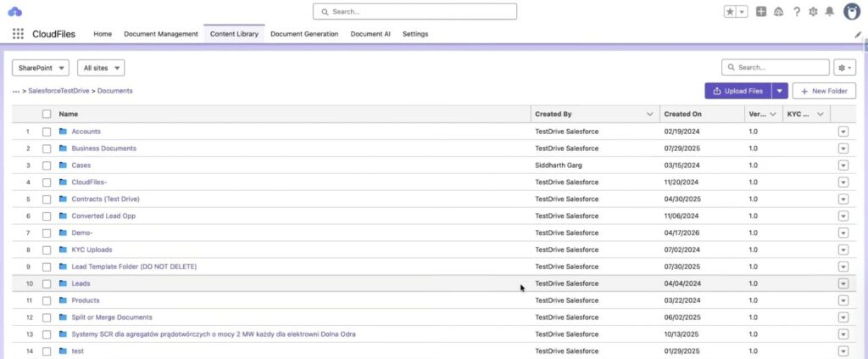This screenshot has height=359, width=868.
Task: Click the Converted Lead Opp folder icon
Action: coord(63,216)
